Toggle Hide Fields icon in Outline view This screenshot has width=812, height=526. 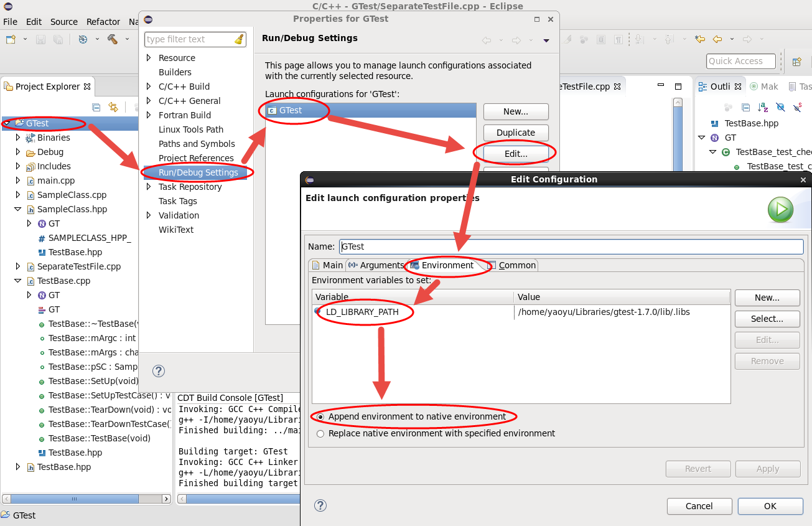click(x=780, y=107)
